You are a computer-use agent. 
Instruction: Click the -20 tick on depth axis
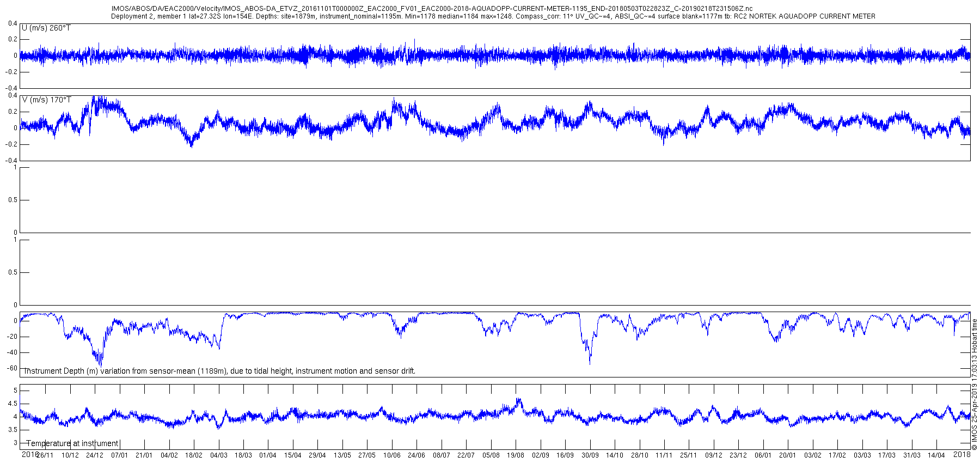[x=11, y=337]
